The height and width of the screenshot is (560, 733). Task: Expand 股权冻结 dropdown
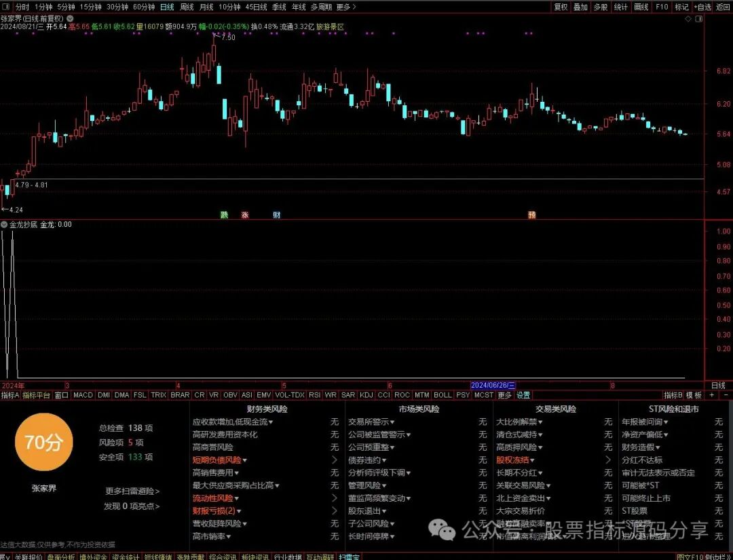coord(532,460)
